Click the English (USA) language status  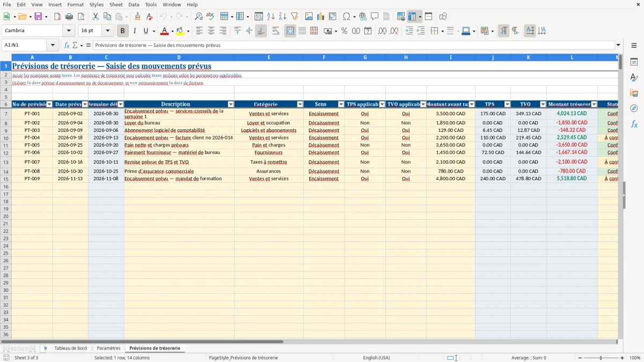coord(376,358)
